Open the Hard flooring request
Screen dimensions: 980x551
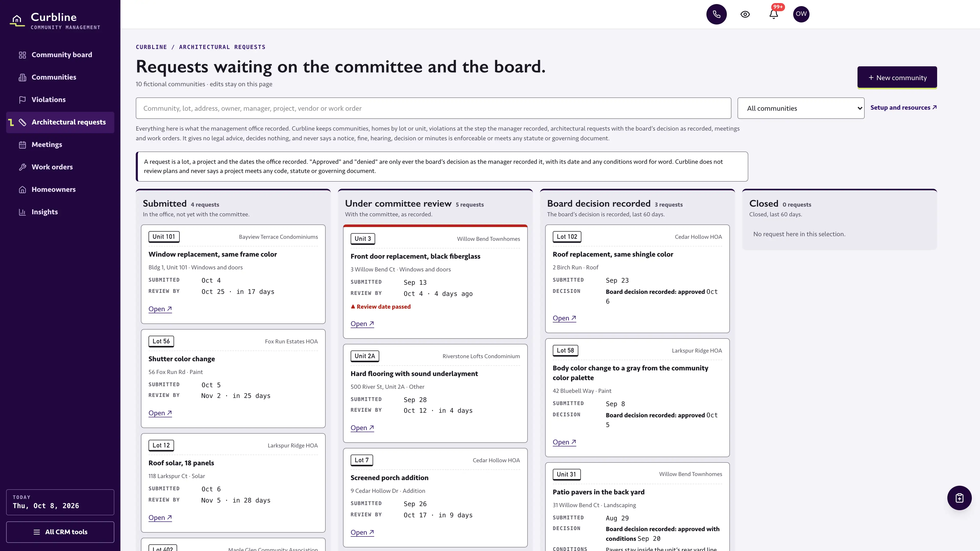tap(362, 428)
